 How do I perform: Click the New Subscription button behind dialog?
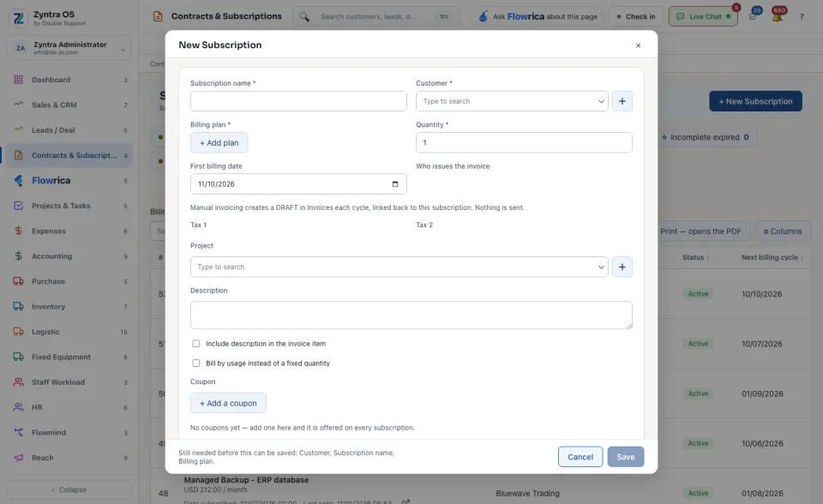(x=755, y=101)
